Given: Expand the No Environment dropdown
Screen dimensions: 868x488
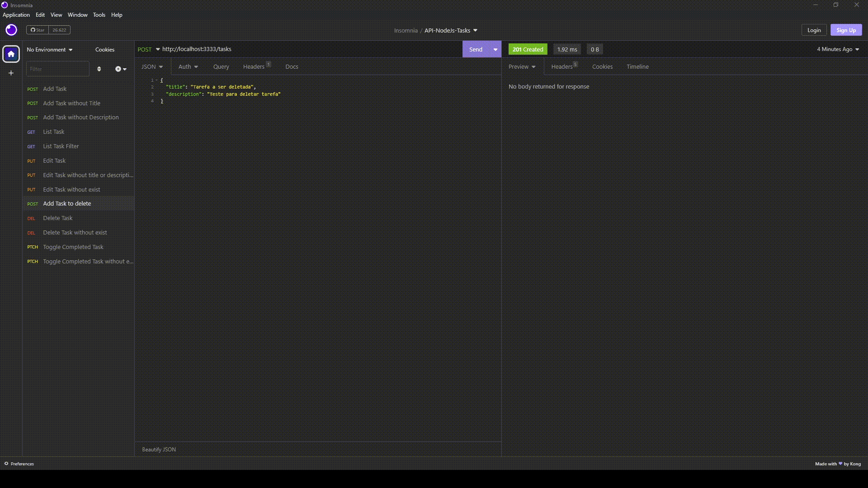Looking at the screenshot, I should (x=49, y=49).
